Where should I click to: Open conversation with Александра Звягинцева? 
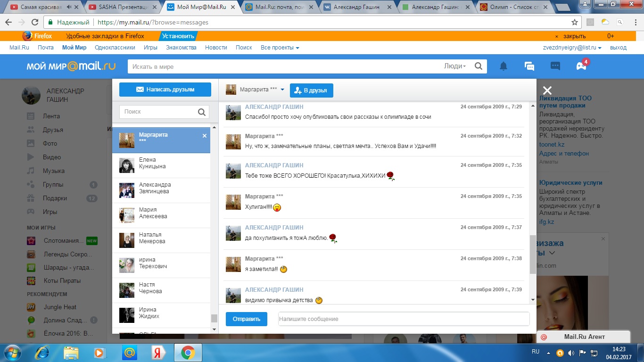click(x=161, y=190)
